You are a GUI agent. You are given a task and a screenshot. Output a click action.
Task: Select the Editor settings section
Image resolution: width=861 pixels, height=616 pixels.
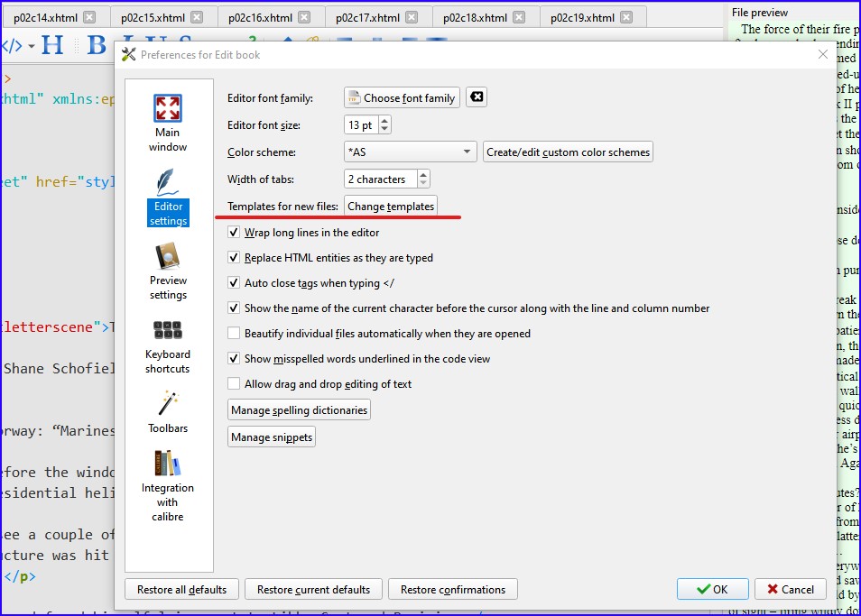(x=168, y=198)
